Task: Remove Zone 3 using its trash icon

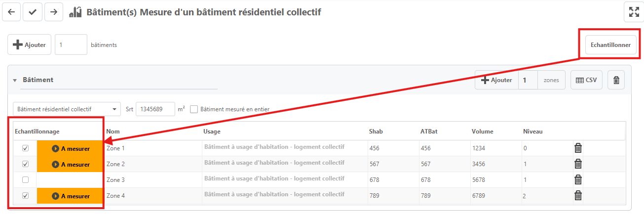Action: point(578,180)
